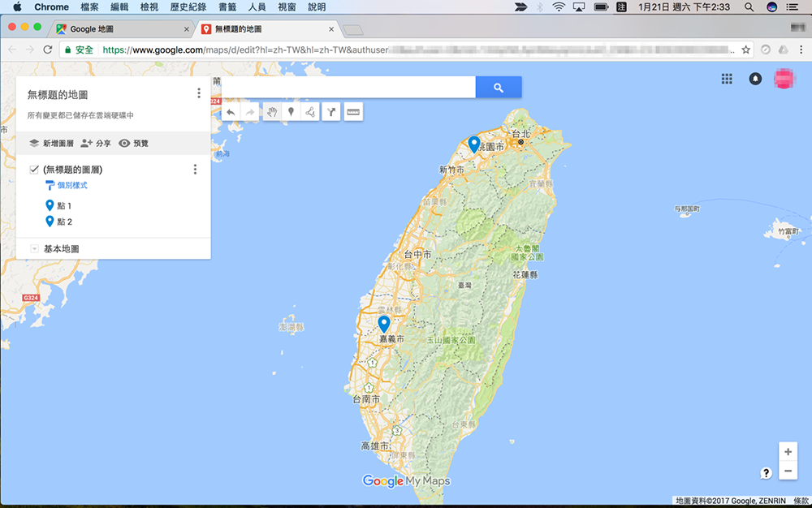Viewport: 812px width, 508px height.
Task: Zoom out with the minus button
Action: [x=788, y=471]
